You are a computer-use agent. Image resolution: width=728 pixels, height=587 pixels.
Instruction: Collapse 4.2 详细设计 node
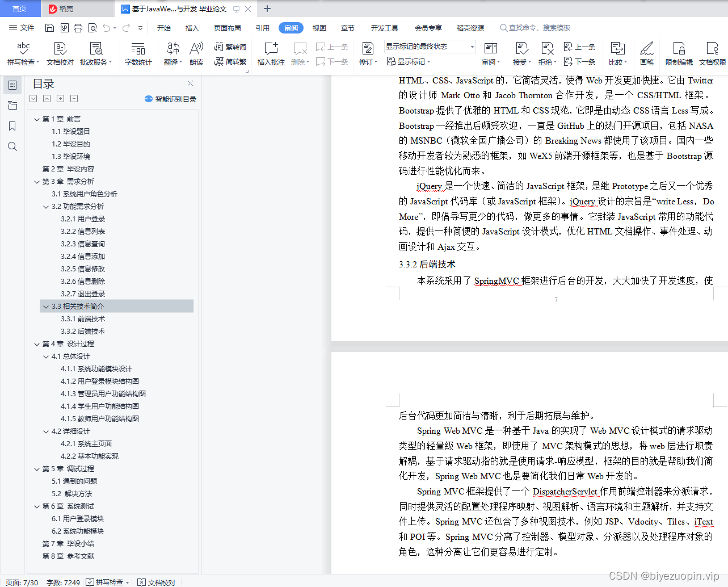pyautogui.click(x=46, y=431)
